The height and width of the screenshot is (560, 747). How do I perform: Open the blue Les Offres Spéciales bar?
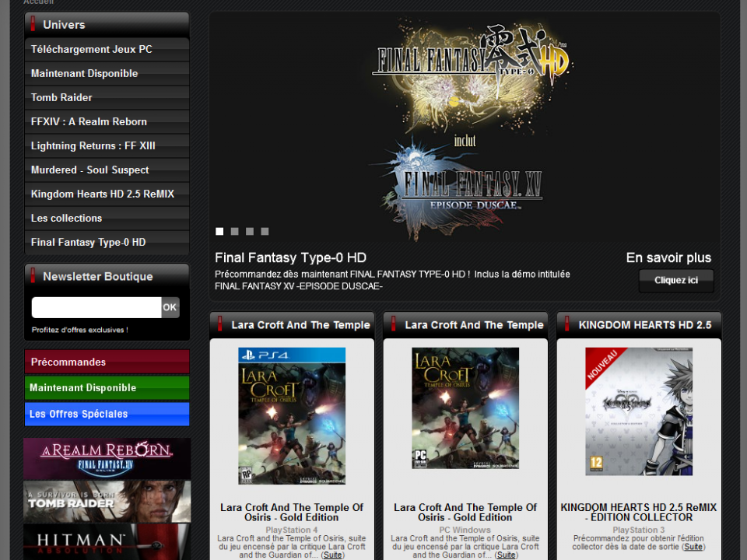pos(107,414)
